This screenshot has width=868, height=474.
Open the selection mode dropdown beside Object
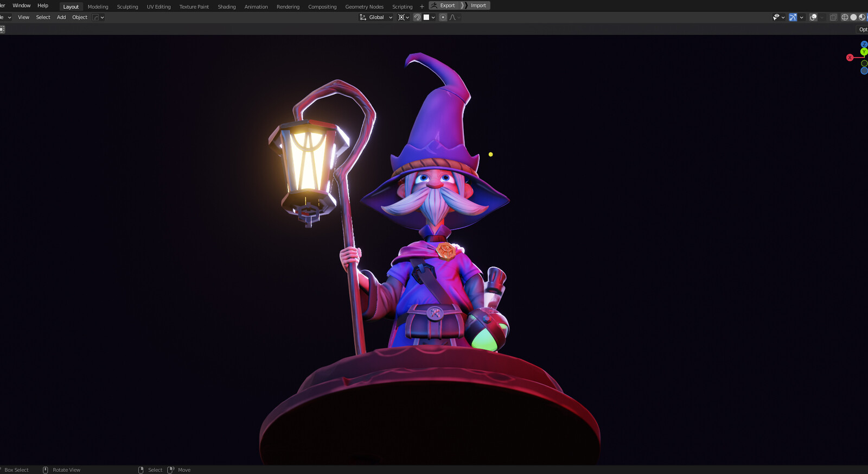click(x=98, y=17)
